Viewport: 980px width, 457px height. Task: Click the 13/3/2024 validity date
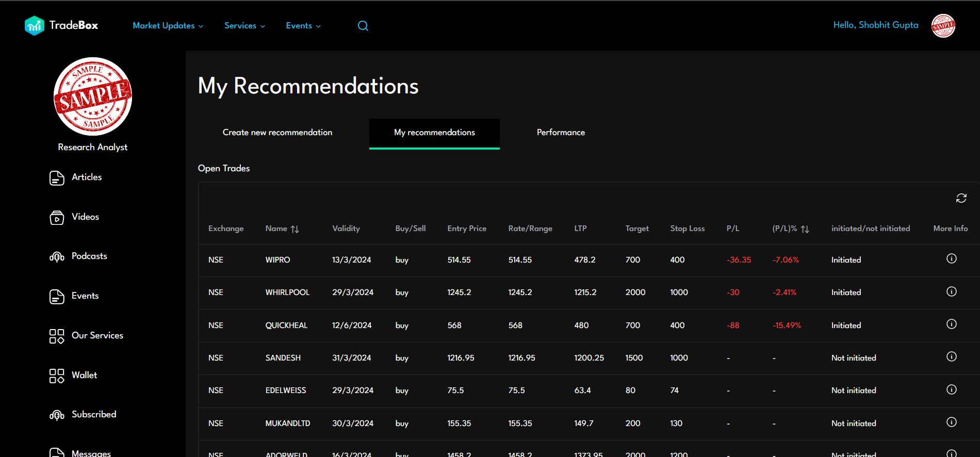tap(352, 260)
